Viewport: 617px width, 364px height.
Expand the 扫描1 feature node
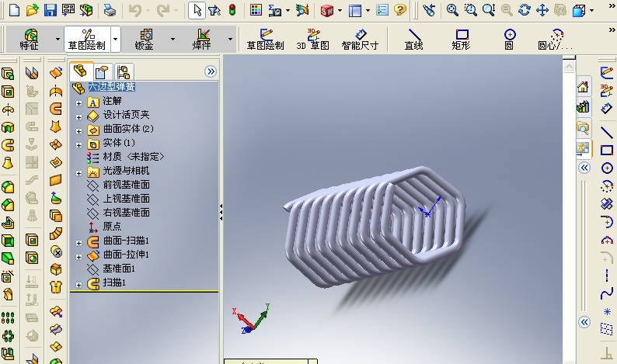(x=78, y=285)
